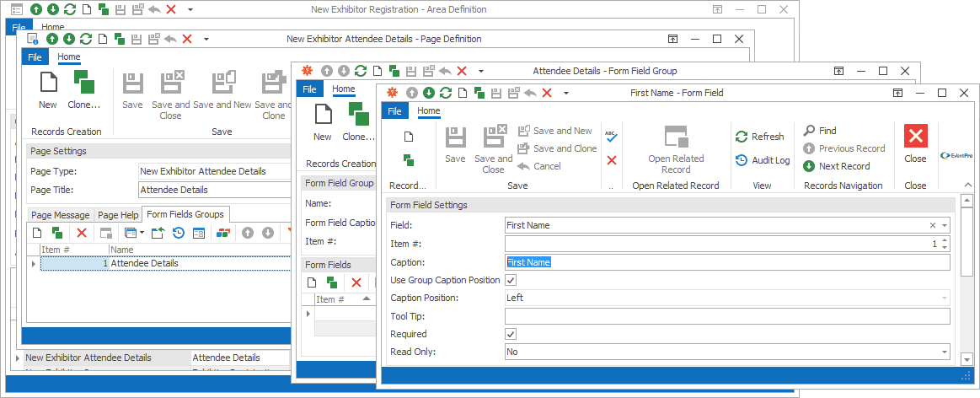Click Clone icon in Form Field Group ribbon
Image resolution: width=980 pixels, height=398 pixels.
359,115
